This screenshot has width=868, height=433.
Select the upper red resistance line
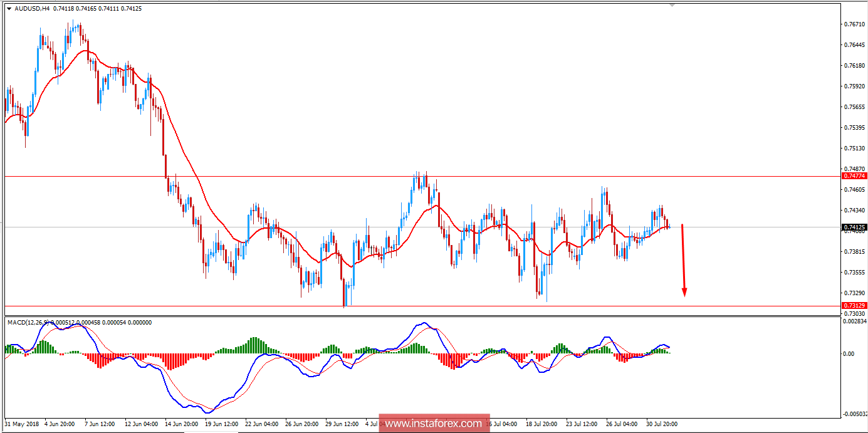[x=376, y=176]
